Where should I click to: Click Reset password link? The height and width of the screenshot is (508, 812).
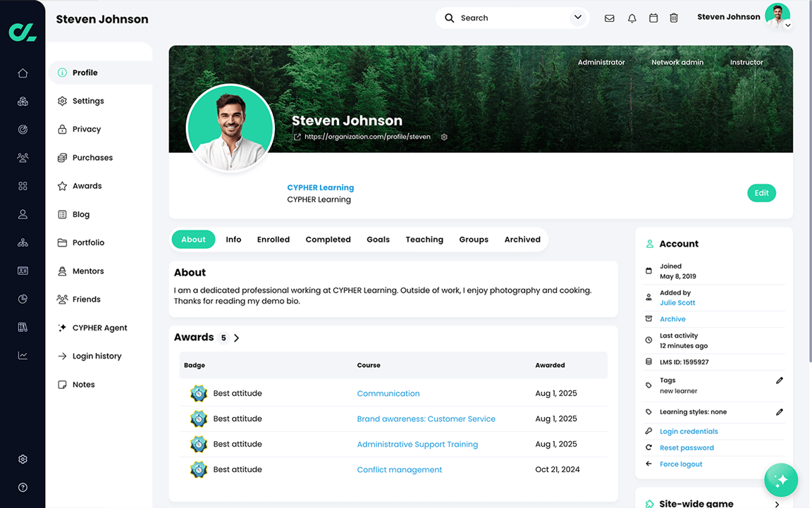pos(687,448)
